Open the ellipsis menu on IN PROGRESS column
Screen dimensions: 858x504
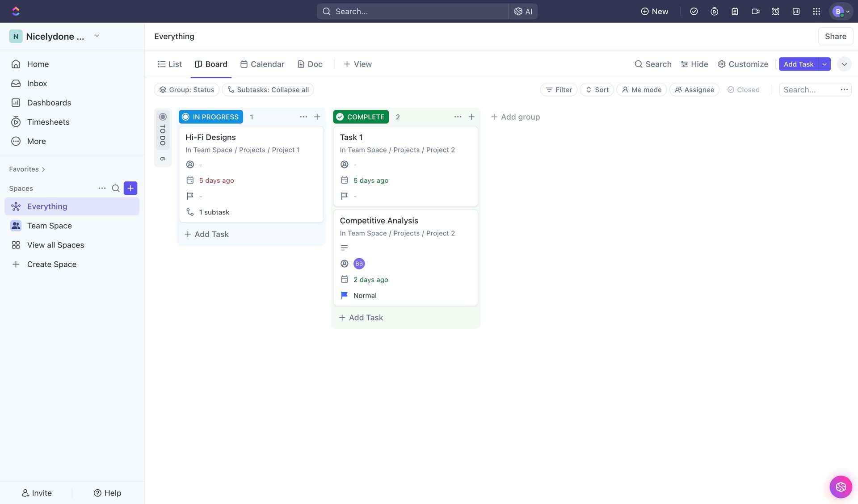[303, 117]
